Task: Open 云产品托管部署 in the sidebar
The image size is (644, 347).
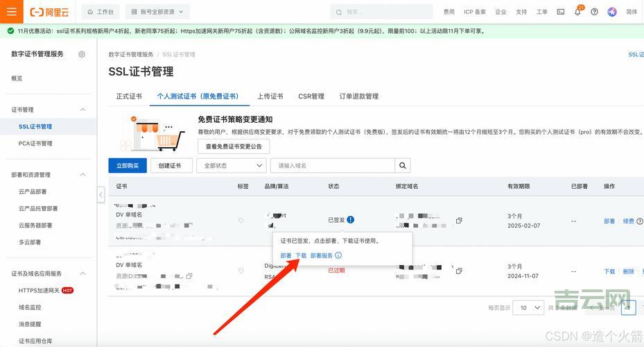Action: pyautogui.click(x=38, y=208)
